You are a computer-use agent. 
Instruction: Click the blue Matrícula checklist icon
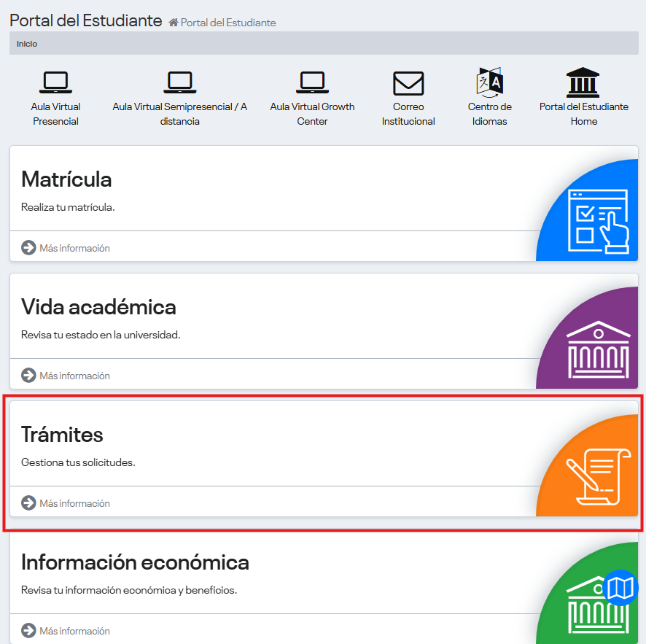click(598, 219)
